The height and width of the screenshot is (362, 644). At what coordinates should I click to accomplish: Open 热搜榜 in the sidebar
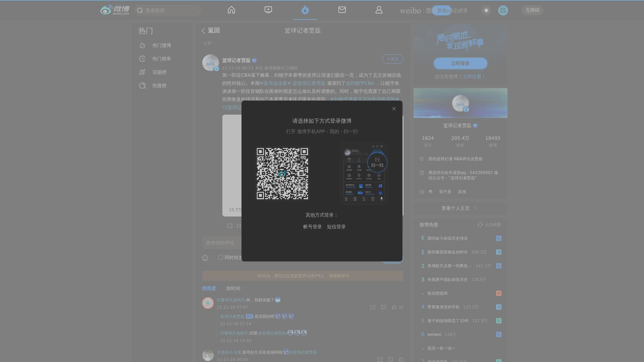click(162, 85)
